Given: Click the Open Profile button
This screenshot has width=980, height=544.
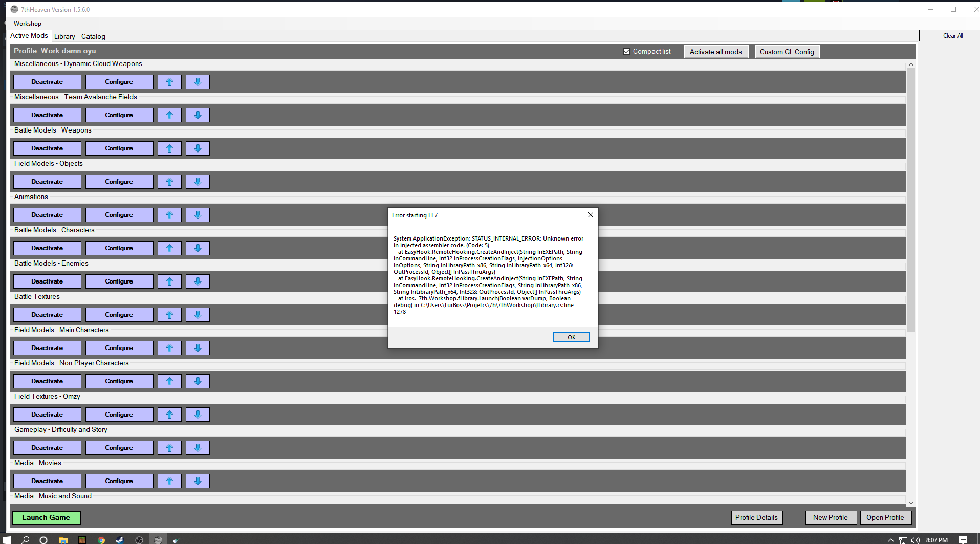Looking at the screenshot, I should click(x=885, y=518).
